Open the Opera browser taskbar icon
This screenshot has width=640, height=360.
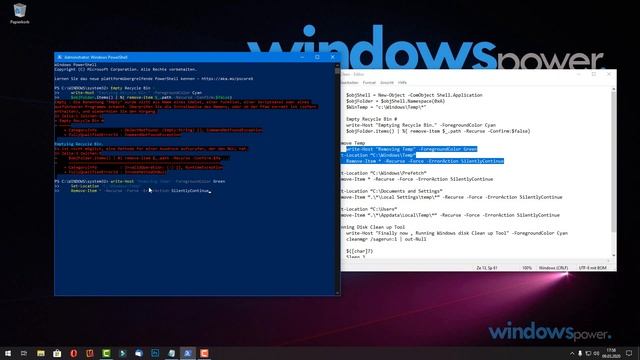coord(73,353)
